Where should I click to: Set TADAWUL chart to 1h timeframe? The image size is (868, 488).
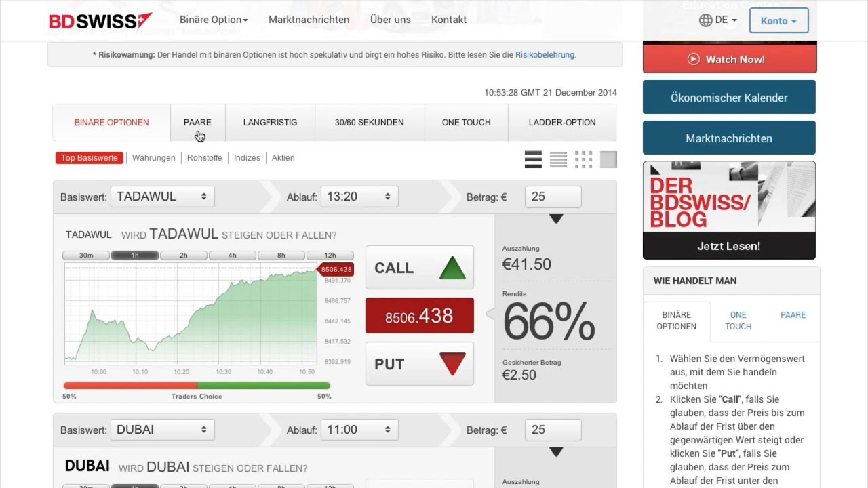[x=135, y=256]
